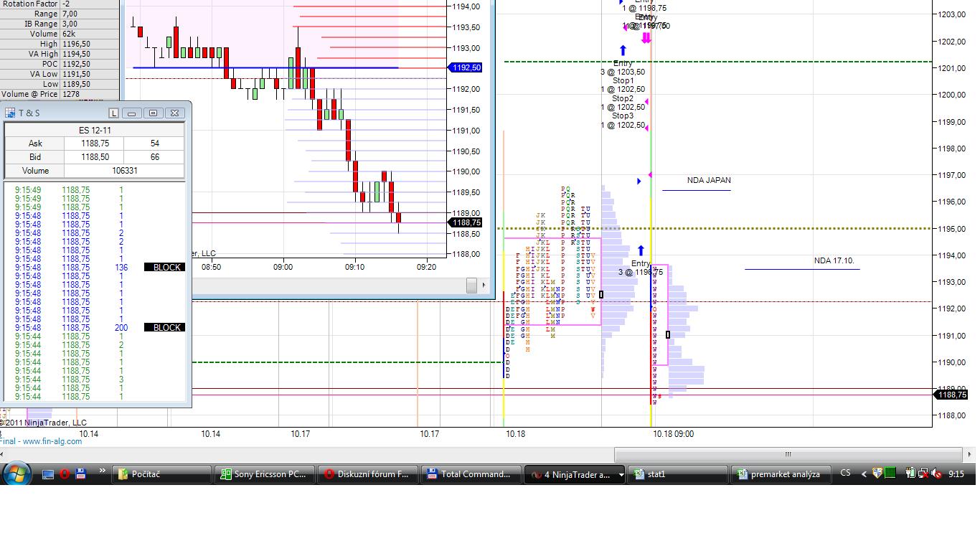Click the Ask price 1188,75 cell
Viewport: 980px width, 551px height.
[x=94, y=143]
